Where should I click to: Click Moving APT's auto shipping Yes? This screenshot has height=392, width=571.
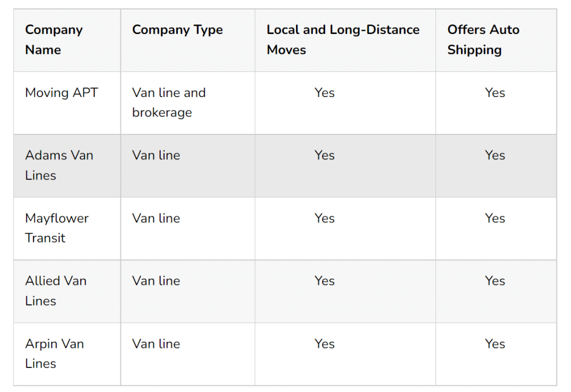coord(495,93)
